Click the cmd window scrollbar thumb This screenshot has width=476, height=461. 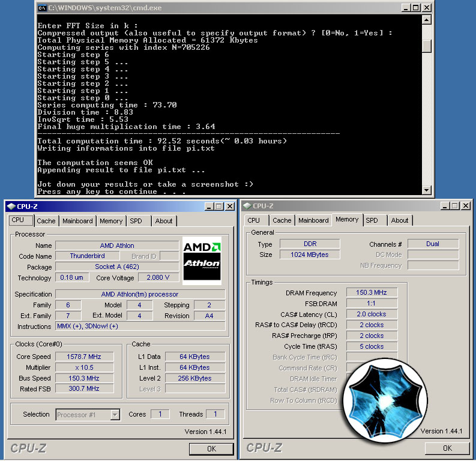[427, 46]
